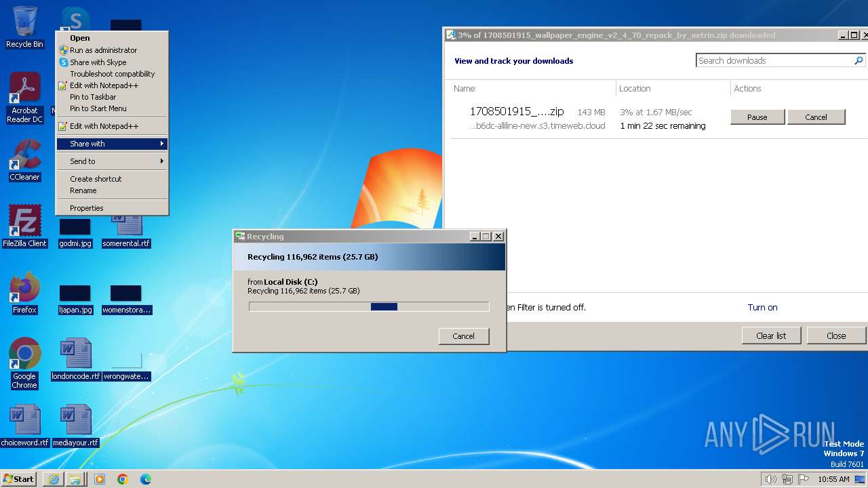This screenshot has height=488, width=868.
Task: Choose Create shortcut
Action: point(112,179)
